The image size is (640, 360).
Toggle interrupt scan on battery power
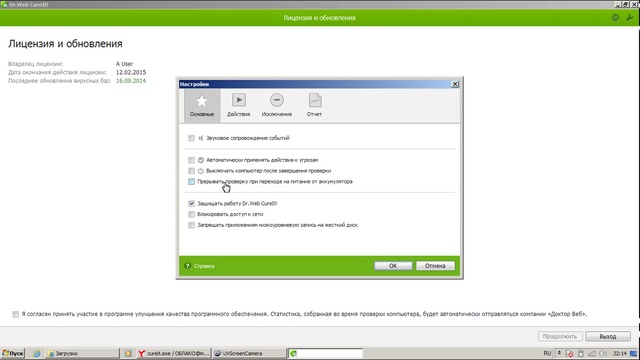click(x=191, y=181)
